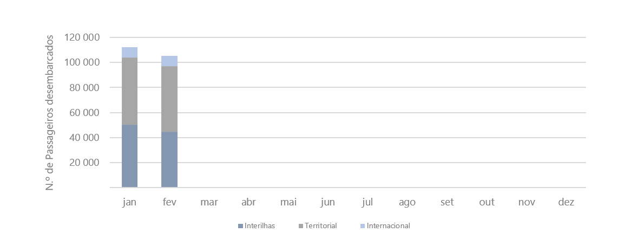
Task: Click the January Internacional bar segment
Action: click(129, 52)
